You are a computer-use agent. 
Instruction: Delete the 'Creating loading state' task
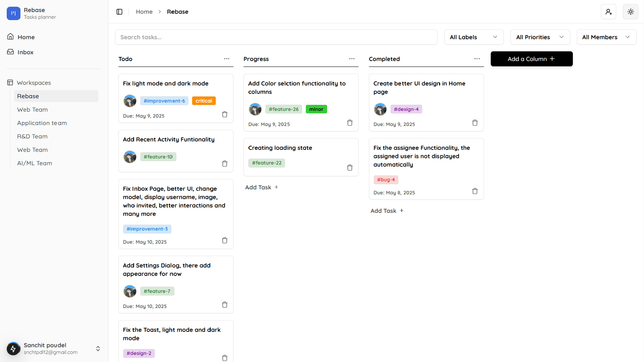point(350,168)
